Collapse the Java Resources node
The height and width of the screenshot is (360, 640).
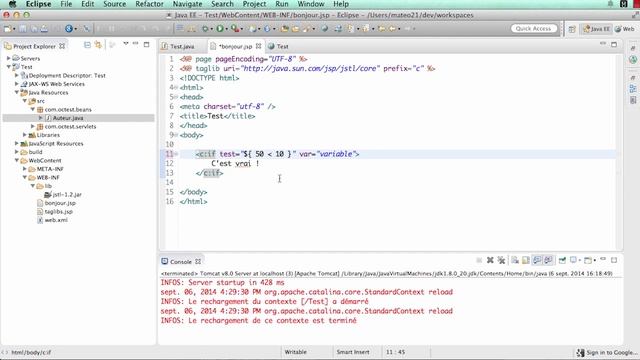click(17, 93)
